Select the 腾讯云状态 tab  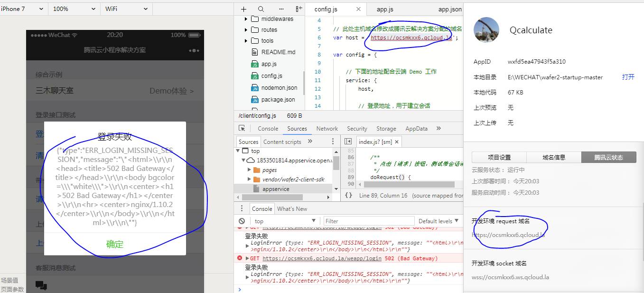point(608,157)
